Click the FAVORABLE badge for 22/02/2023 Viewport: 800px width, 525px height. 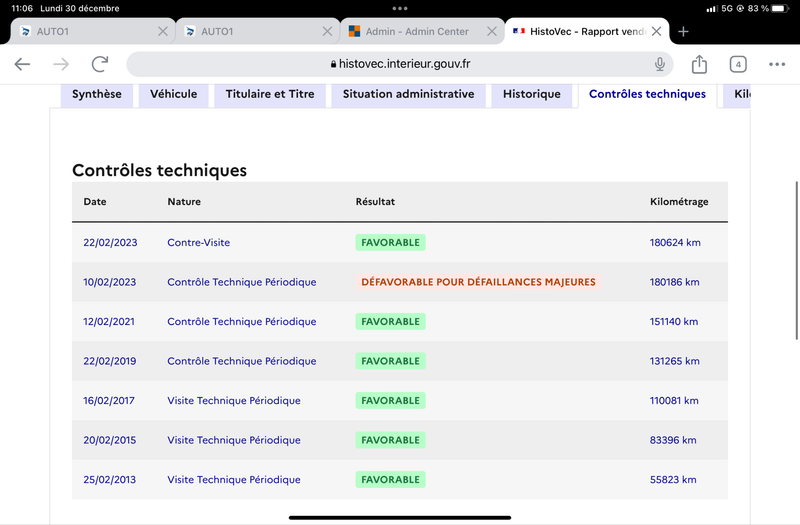(390, 242)
